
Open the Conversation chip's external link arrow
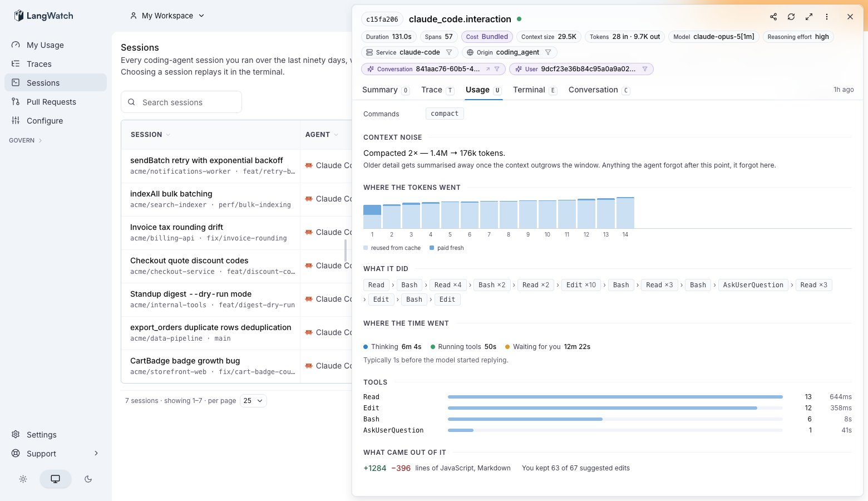pyautogui.click(x=488, y=69)
